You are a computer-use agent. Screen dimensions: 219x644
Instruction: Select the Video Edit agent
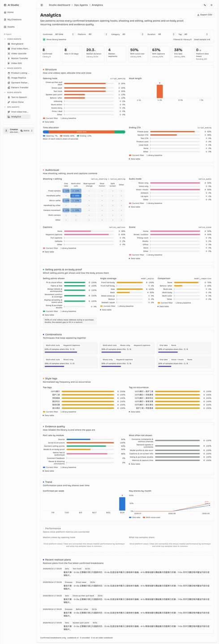click(x=19, y=63)
